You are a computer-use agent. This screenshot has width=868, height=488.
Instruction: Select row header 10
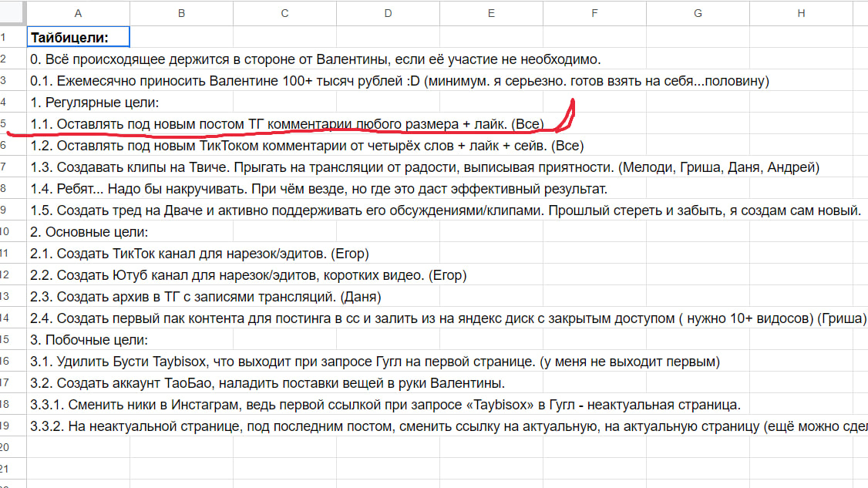tap(12, 231)
